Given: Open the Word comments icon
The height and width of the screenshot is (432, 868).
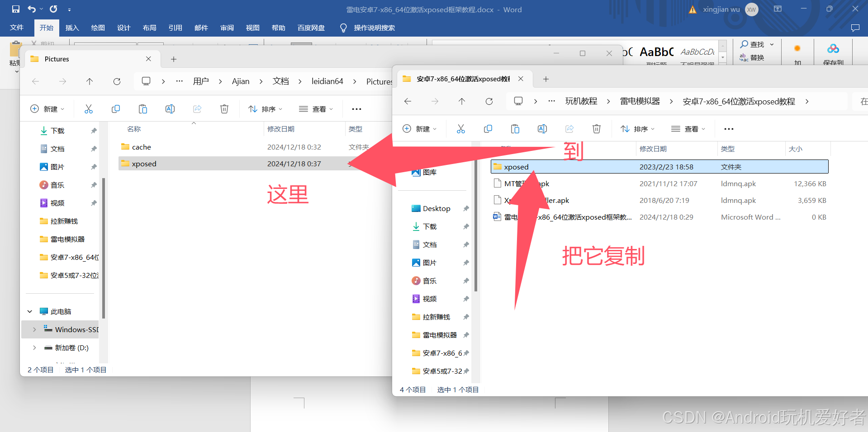Looking at the screenshot, I should [x=855, y=28].
